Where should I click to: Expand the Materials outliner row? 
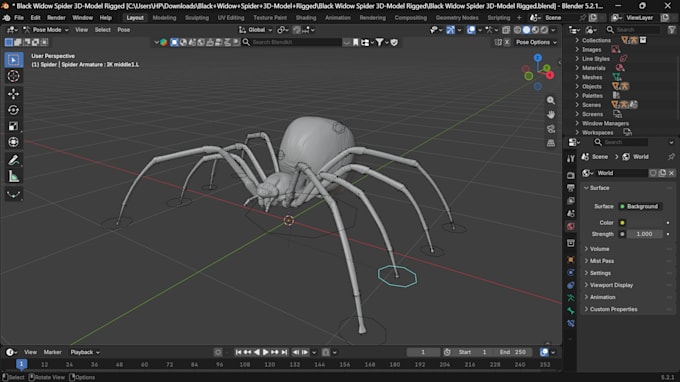tap(577, 68)
